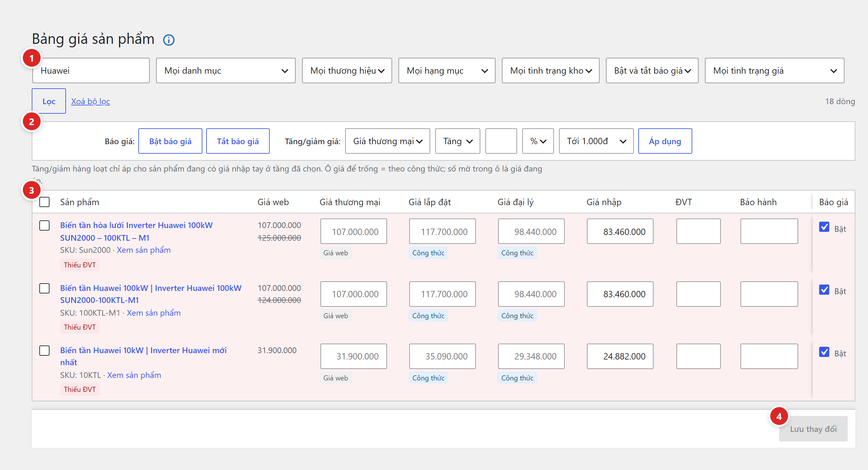Click the Lọc filter button
Image resolution: width=868 pixels, height=470 pixels.
(x=49, y=101)
